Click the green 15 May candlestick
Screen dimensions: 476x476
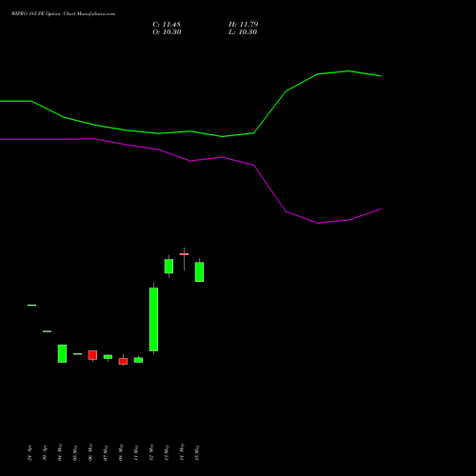point(199,271)
